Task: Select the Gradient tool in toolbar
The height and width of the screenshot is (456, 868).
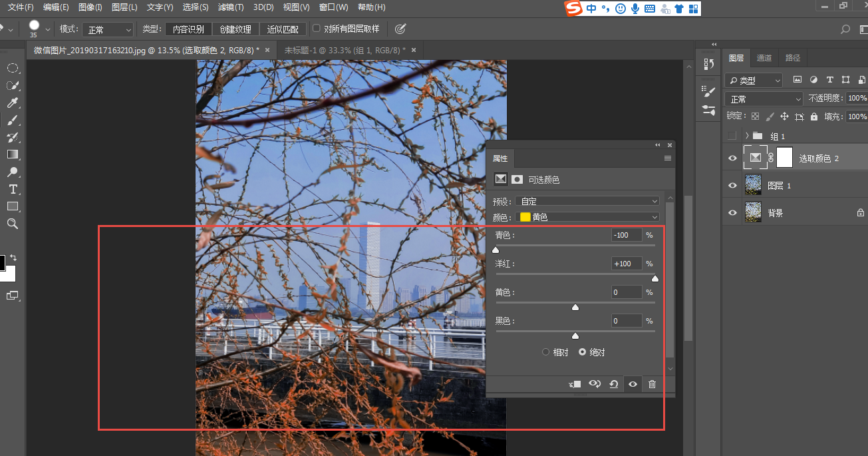Action: (12, 154)
